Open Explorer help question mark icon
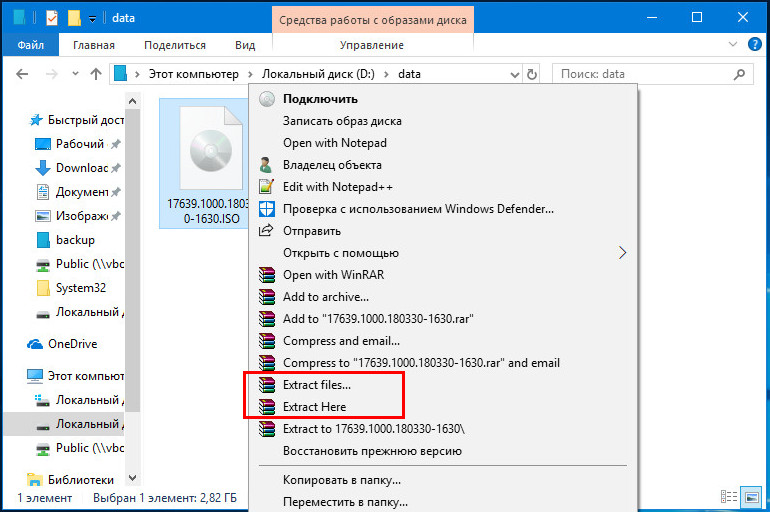The image size is (770, 512). [x=754, y=44]
